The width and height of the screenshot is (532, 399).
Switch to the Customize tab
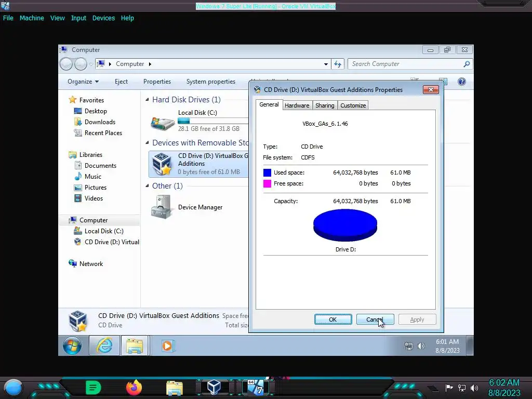pos(353,105)
